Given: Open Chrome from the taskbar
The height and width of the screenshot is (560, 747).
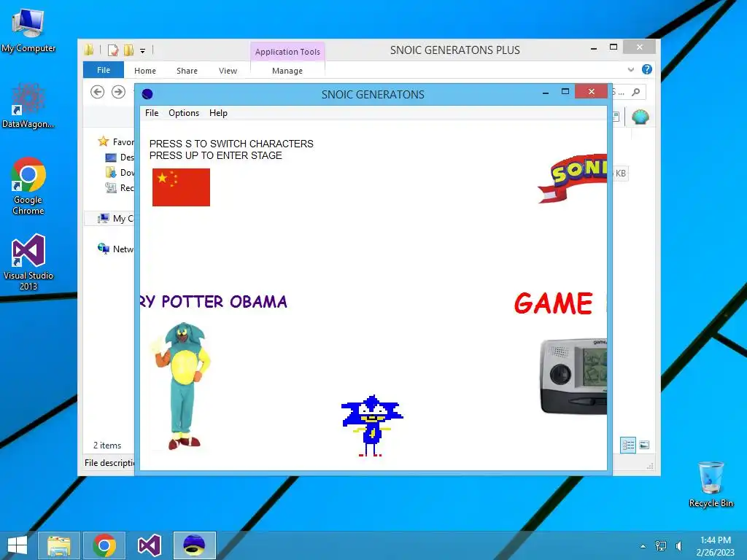Looking at the screenshot, I should (x=104, y=545).
